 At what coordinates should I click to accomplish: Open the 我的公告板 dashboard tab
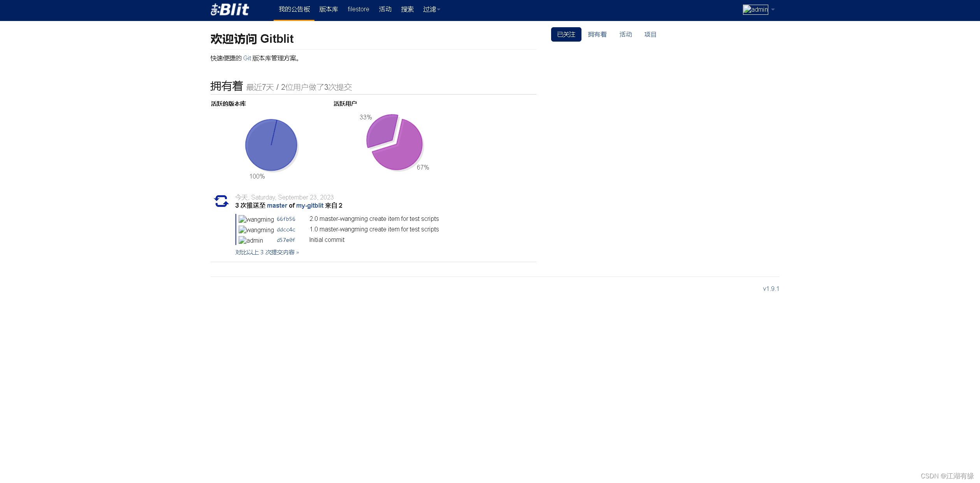click(294, 9)
